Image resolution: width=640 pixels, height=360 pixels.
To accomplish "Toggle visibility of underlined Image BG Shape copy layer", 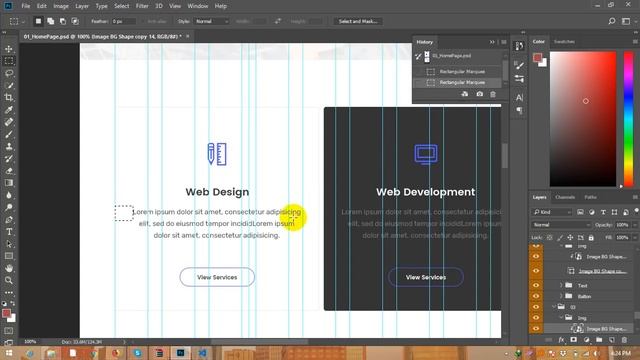I will click(x=536, y=271).
